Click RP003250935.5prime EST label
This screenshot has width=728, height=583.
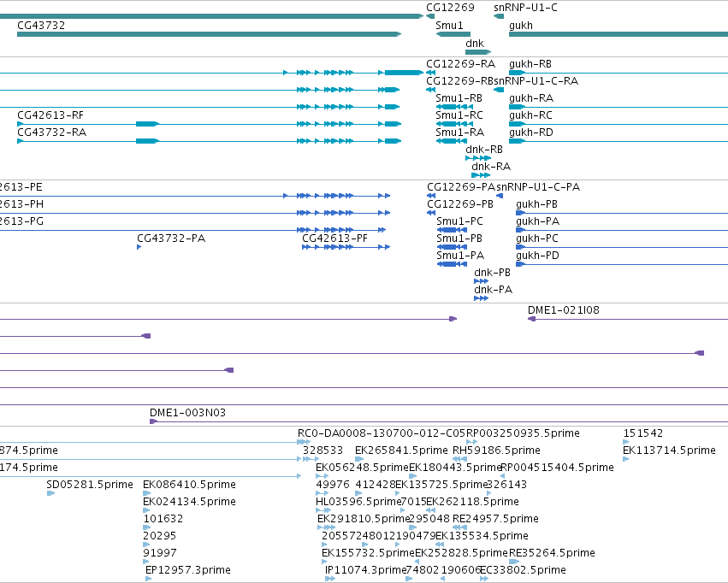coord(523,433)
